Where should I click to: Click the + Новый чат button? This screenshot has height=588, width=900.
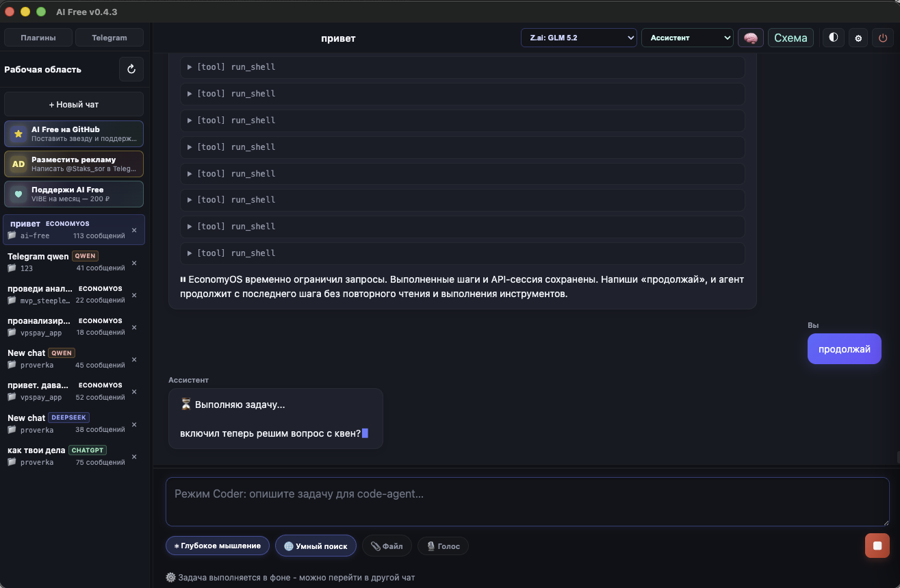[x=74, y=104]
